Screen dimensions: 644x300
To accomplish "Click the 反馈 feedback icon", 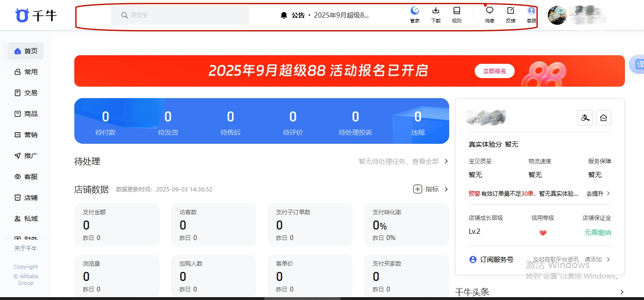I will pyautogui.click(x=510, y=11).
